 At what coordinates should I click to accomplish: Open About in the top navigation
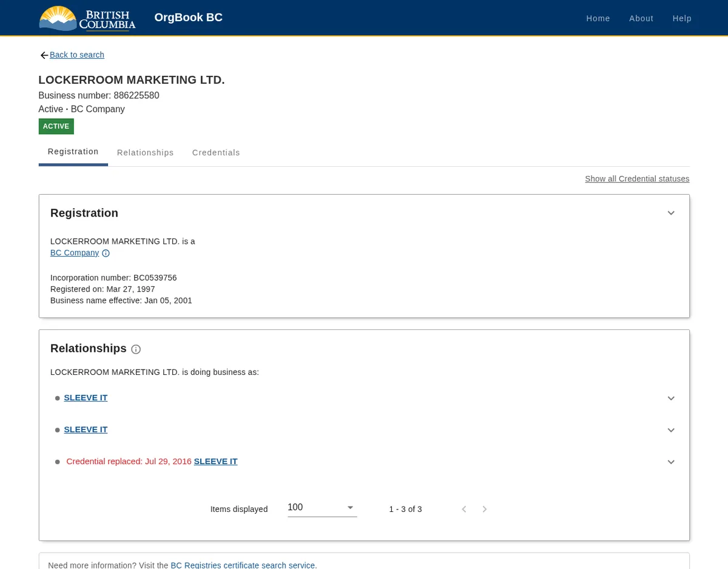pos(641,18)
